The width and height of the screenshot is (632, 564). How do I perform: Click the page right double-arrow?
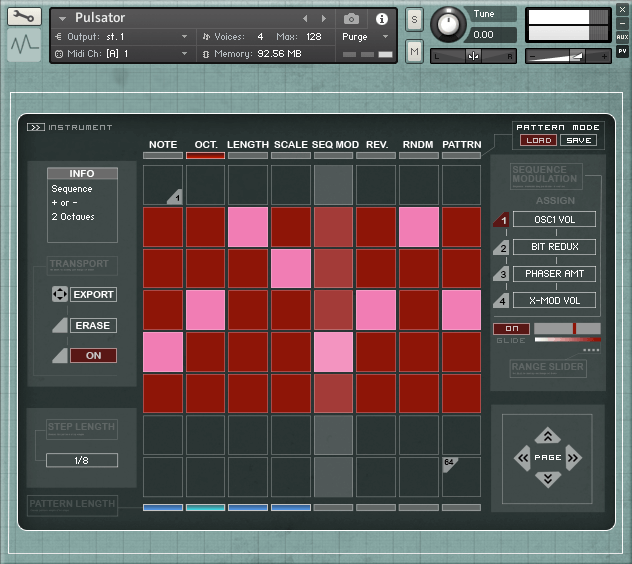(x=573, y=458)
